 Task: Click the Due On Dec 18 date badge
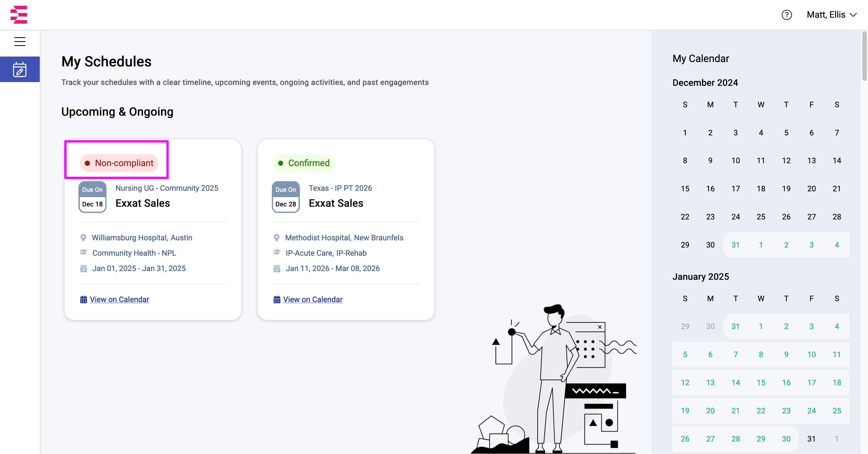tap(92, 197)
